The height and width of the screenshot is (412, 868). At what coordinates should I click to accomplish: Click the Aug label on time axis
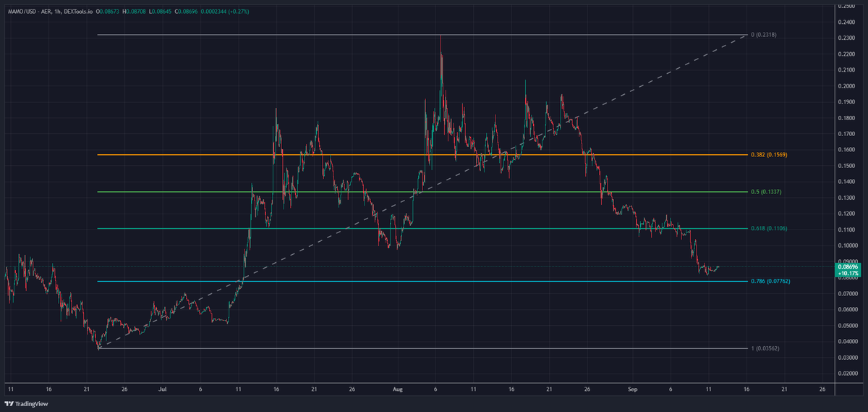[397, 389]
